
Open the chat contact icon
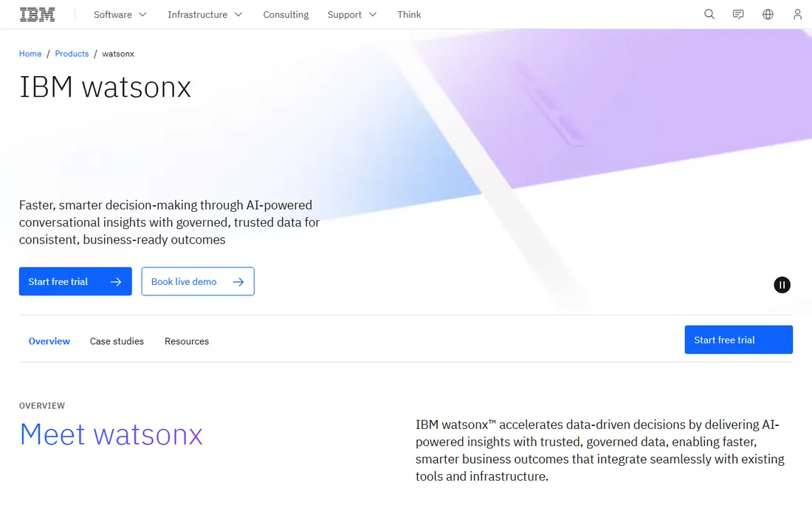(x=738, y=15)
